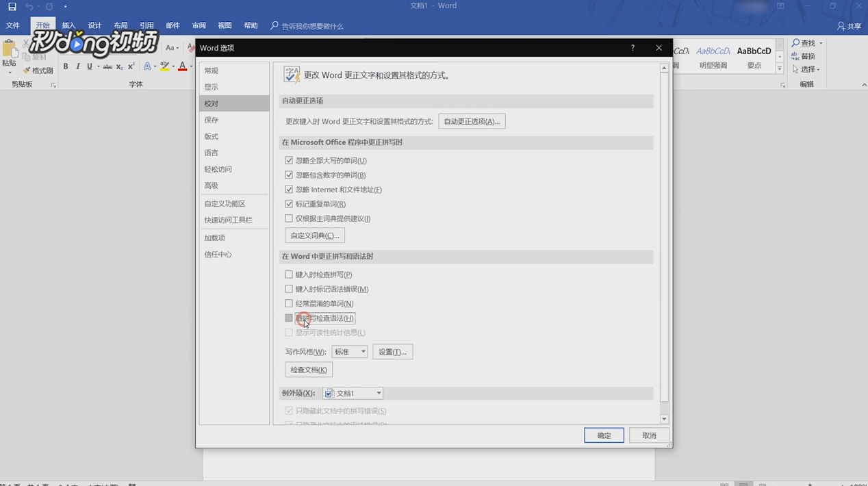Apply the 要点 style thumbnail

(x=754, y=57)
